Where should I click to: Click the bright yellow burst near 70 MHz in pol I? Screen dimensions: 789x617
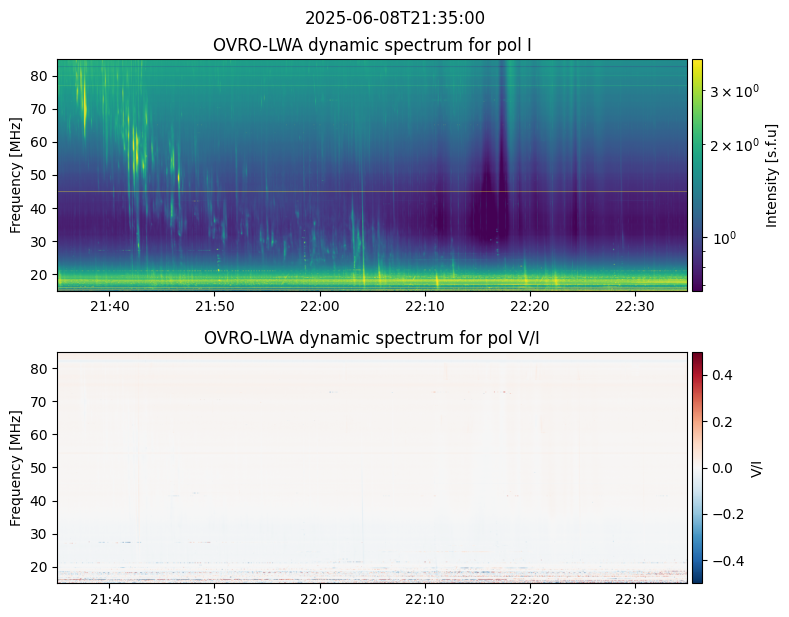click(x=83, y=102)
